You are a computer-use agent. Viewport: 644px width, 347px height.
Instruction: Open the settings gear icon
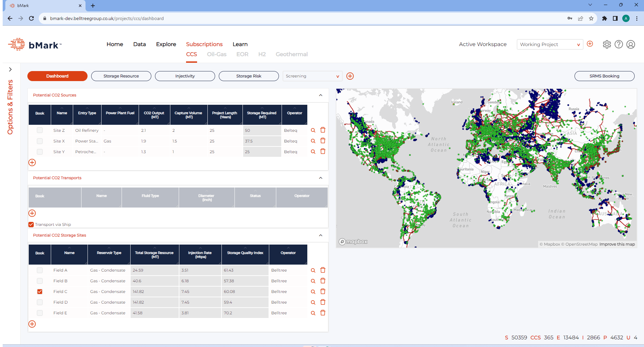tap(607, 44)
